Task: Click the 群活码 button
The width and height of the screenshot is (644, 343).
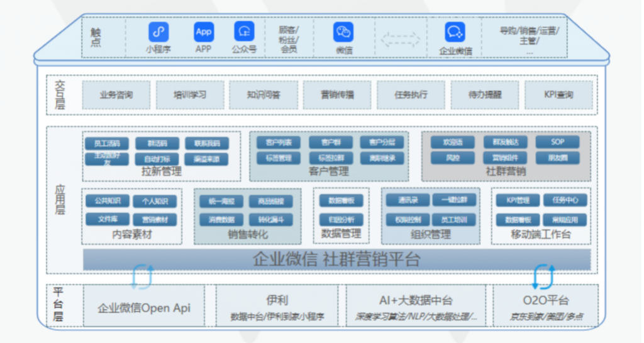Action: coord(157,143)
